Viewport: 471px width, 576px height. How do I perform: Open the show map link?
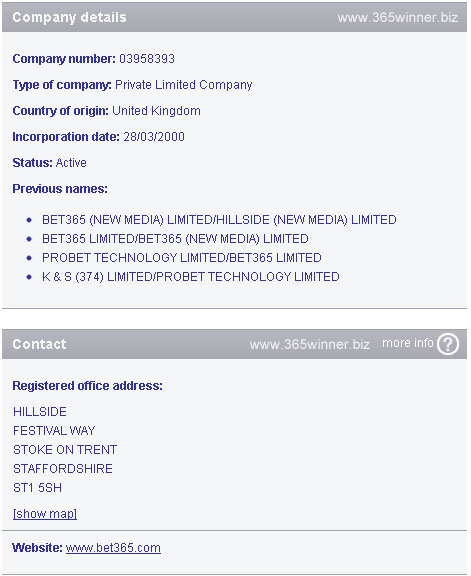coord(45,514)
